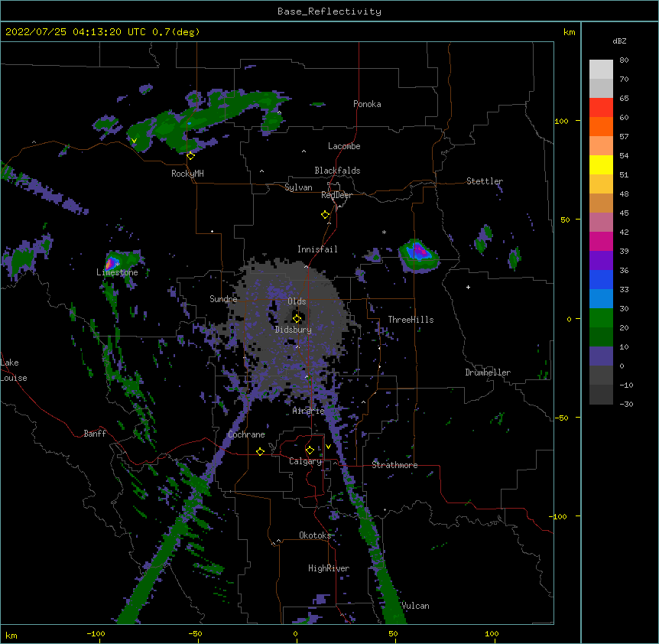This screenshot has width=659, height=644.
Task: Click the Okotoks label
Action: click(x=315, y=535)
